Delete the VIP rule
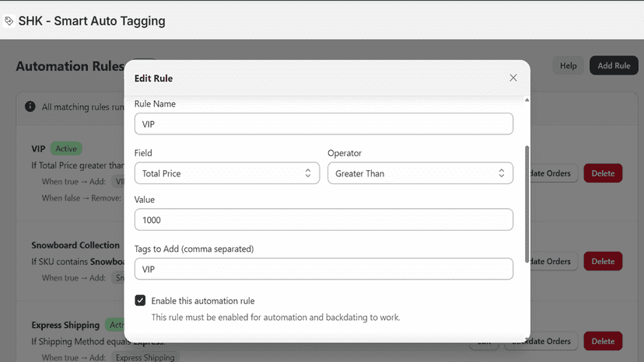Viewport: 644px width, 362px height. pyautogui.click(x=603, y=173)
